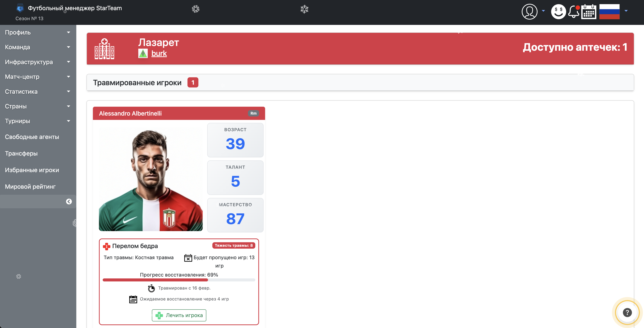Open the money smiley face icon
This screenshot has height=328, width=644.
[558, 11]
